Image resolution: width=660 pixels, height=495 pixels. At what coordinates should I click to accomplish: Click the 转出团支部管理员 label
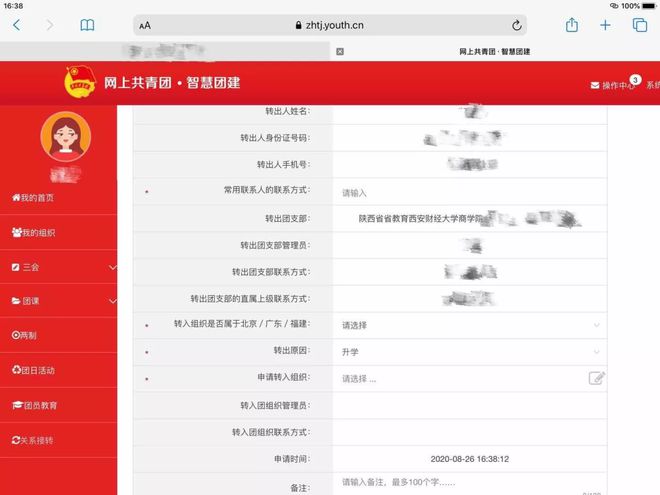point(275,245)
